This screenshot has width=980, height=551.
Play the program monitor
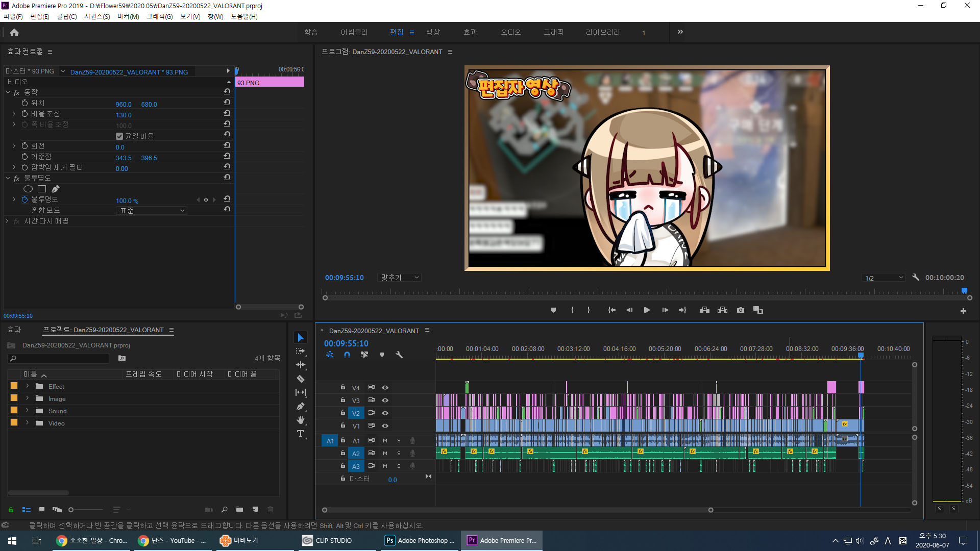(647, 310)
